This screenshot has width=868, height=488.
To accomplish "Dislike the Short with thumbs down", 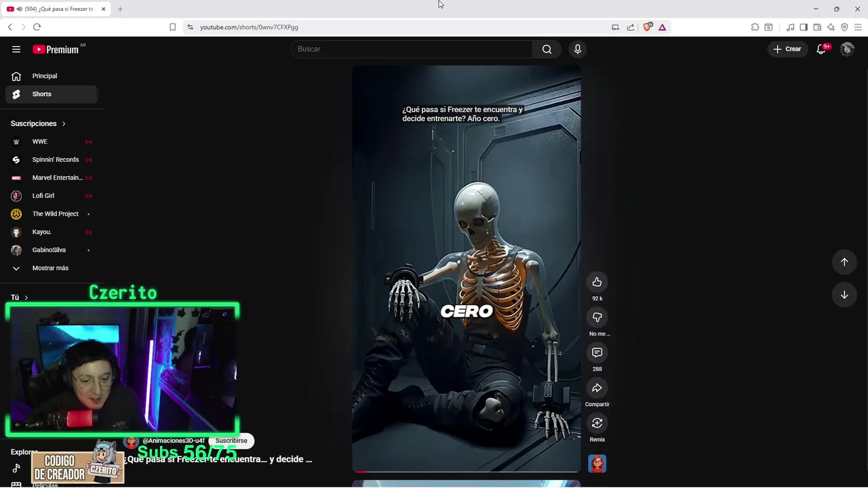I will point(597,317).
